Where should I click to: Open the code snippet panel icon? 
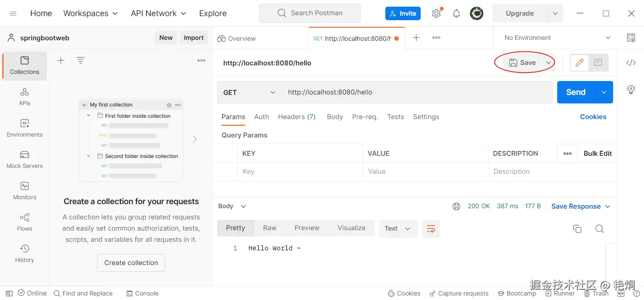coord(631,63)
